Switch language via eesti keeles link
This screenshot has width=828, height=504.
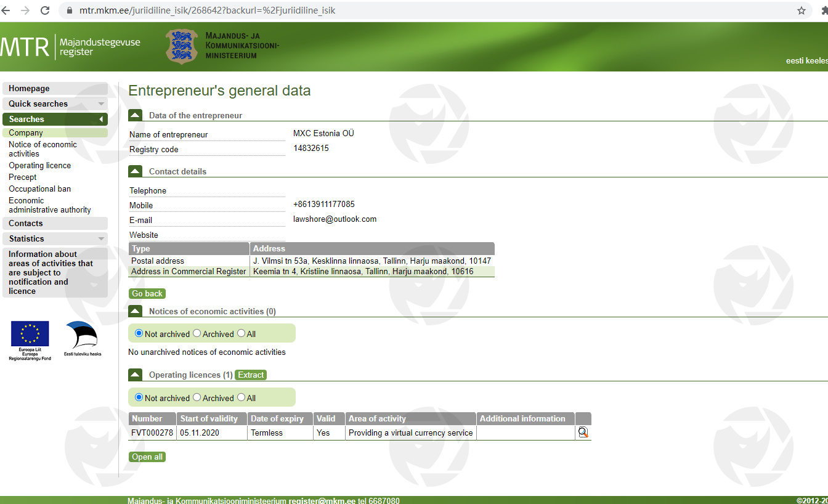click(x=806, y=61)
